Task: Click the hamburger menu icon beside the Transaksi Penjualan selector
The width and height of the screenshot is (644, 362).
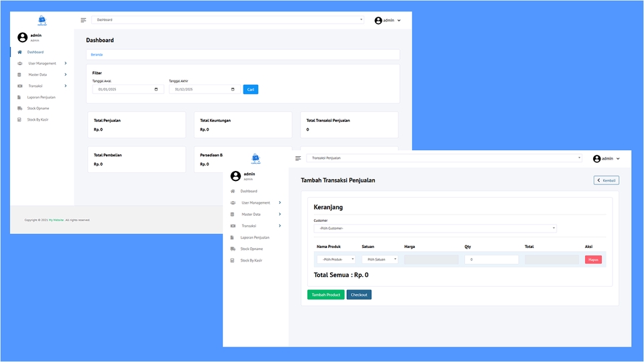Action: pyautogui.click(x=298, y=158)
